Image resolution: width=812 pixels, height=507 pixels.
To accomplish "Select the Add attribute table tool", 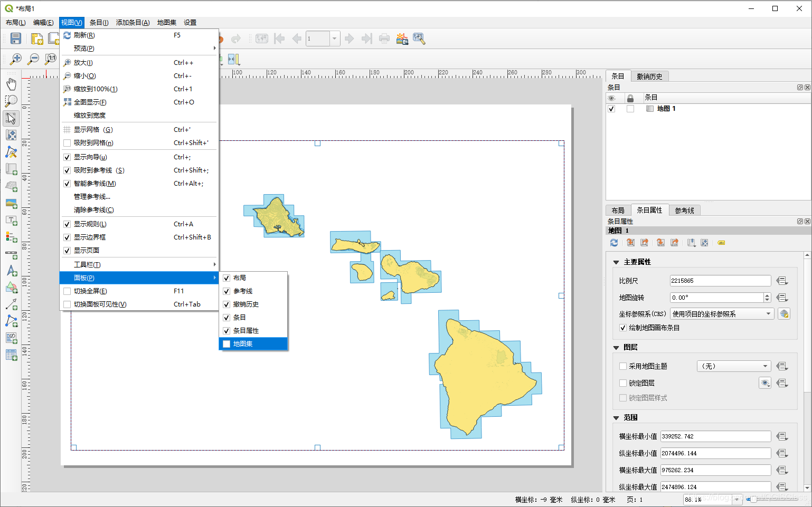I will click(11, 355).
